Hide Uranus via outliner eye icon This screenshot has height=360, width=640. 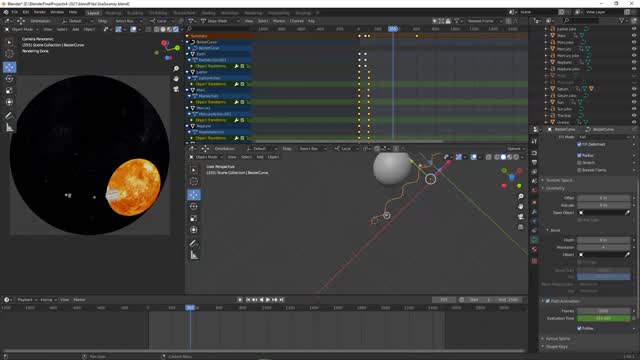(633, 122)
